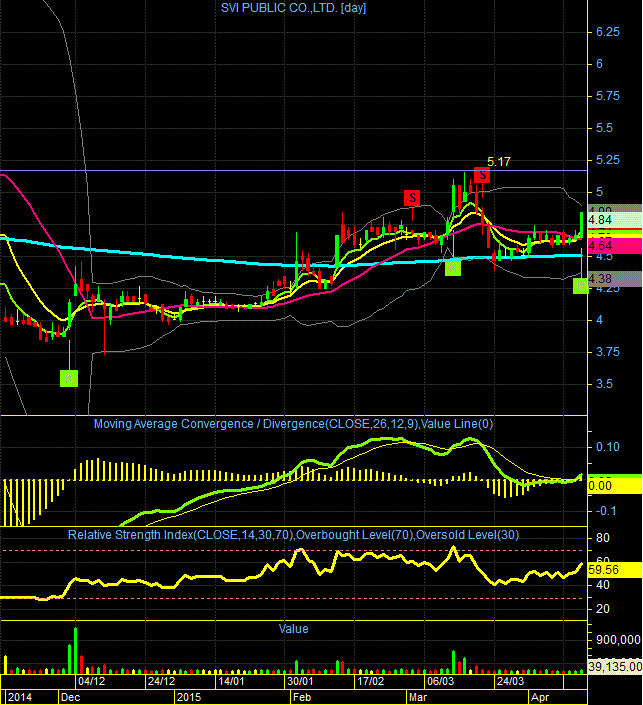Click the Value volume panel title
The height and width of the screenshot is (705, 643).
[293, 629]
